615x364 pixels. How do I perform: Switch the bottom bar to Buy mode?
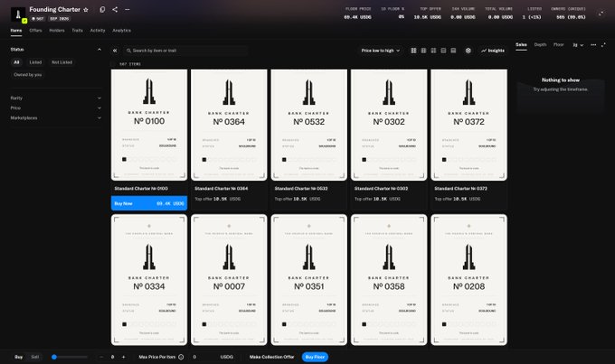tap(18, 357)
